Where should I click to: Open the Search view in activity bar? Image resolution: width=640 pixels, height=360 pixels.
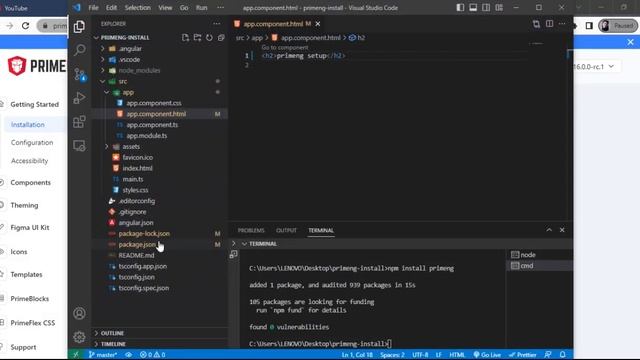pos(79,50)
